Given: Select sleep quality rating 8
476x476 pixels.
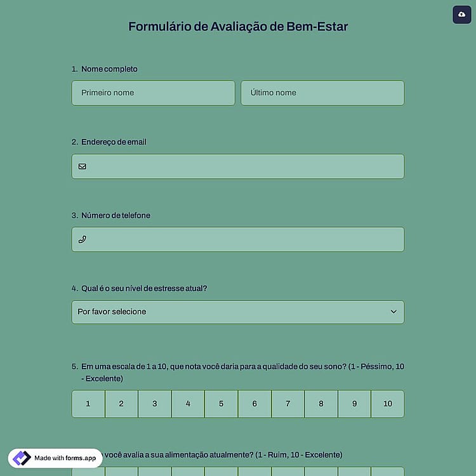Looking at the screenshot, I should click(x=321, y=404).
